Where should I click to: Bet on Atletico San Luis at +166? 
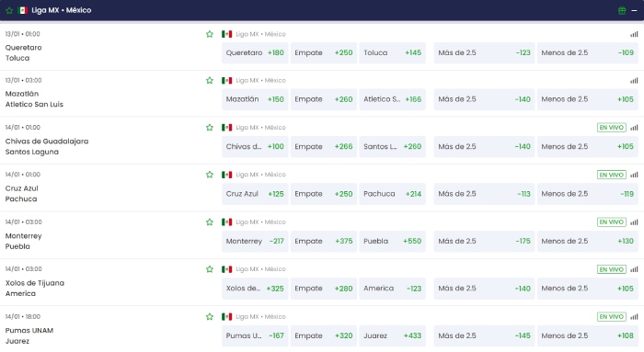[392, 99]
